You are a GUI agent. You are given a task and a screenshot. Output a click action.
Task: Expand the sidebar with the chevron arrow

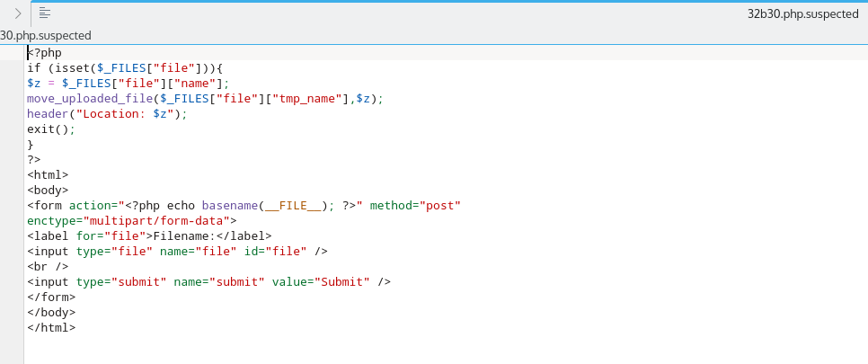(x=18, y=13)
